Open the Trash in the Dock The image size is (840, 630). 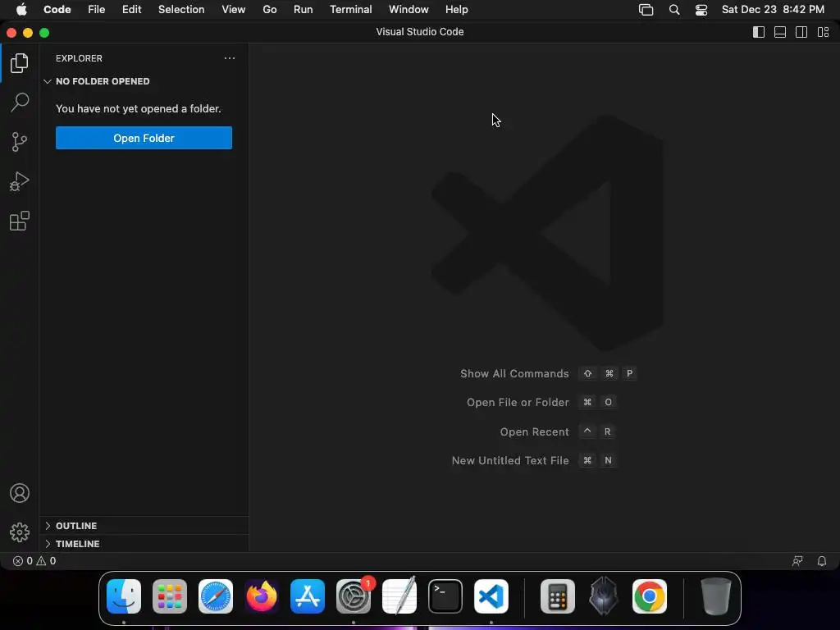715,596
